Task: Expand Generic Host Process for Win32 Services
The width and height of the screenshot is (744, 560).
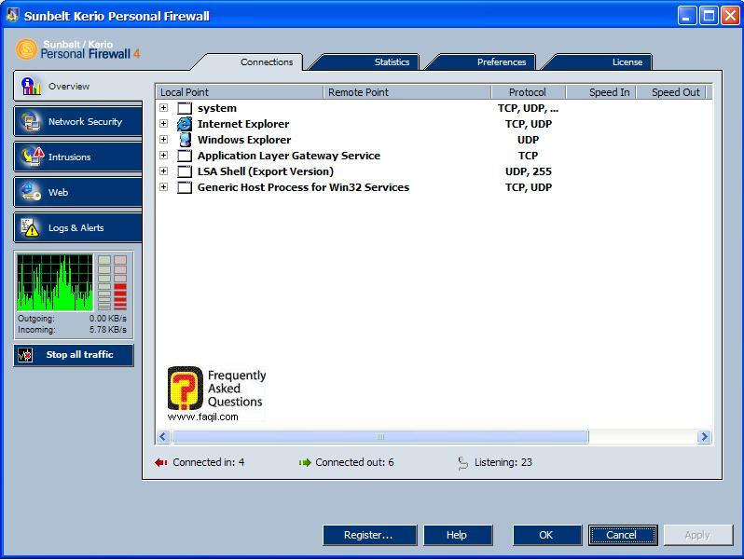Action: tap(164, 187)
